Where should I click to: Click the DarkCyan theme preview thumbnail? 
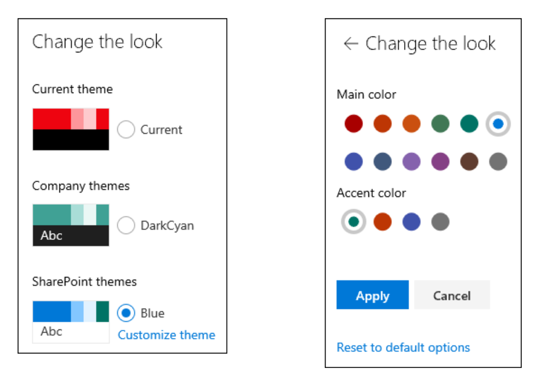pyautogui.click(x=71, y=226)
